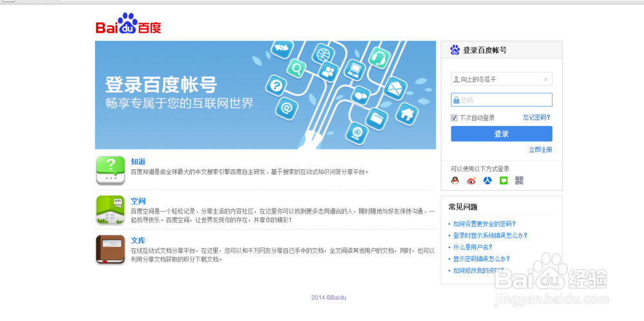Open FAQ 什么是用户名?

click(473, 247)
